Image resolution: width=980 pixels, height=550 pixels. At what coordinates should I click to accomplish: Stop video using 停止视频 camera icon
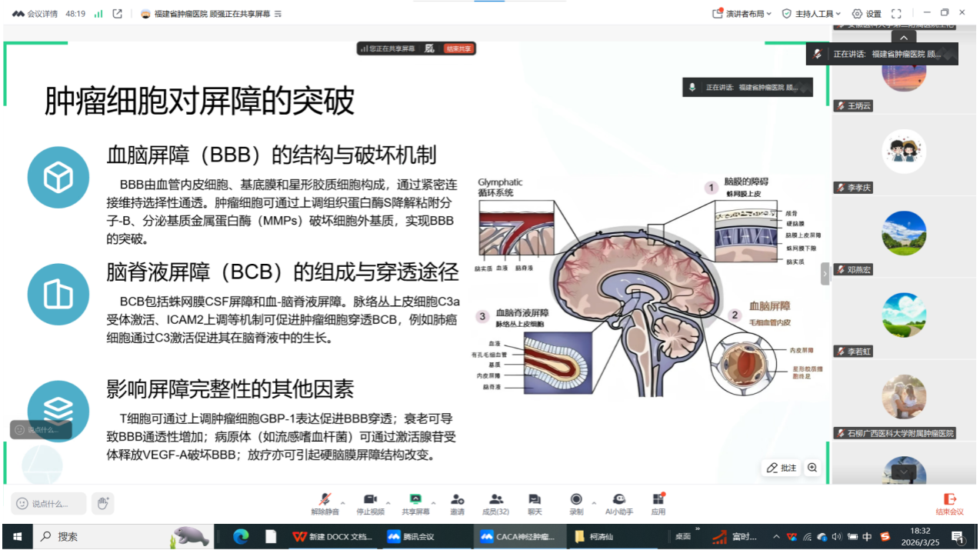click(x=370, y=500)
